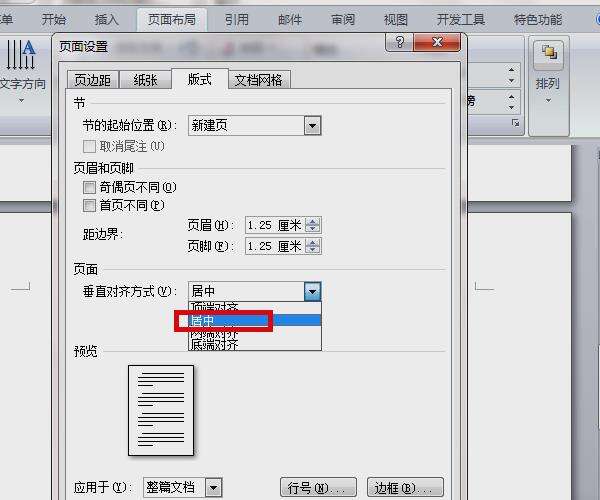600x500 pixels.
Task: Open the 视图 ribbon tab
Action: coord(396,20)
